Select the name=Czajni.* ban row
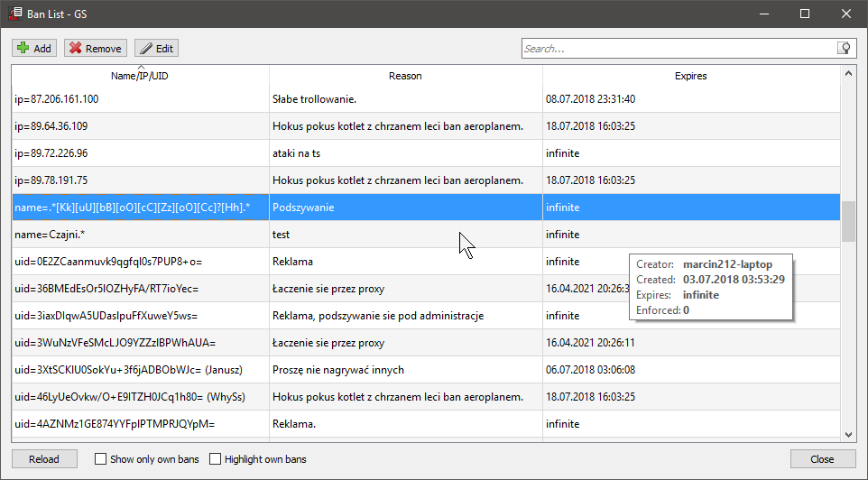 (x=51, y=235)
